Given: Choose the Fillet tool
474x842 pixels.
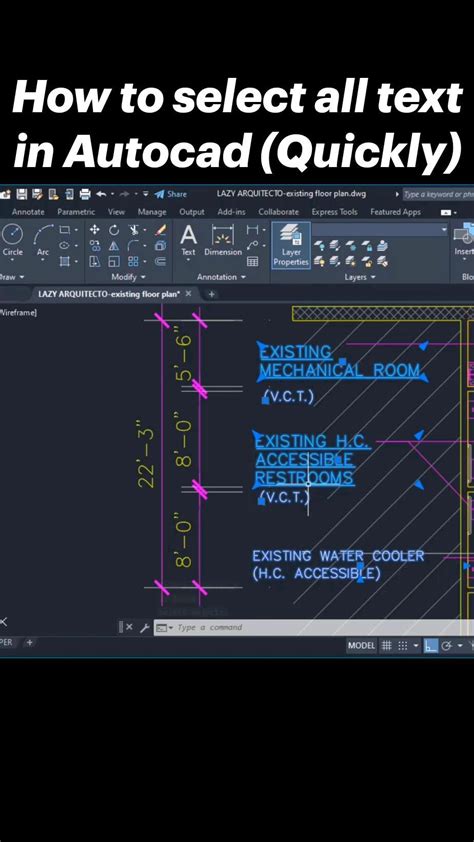Looking at the screenshot, I should (x=134, y=245).
